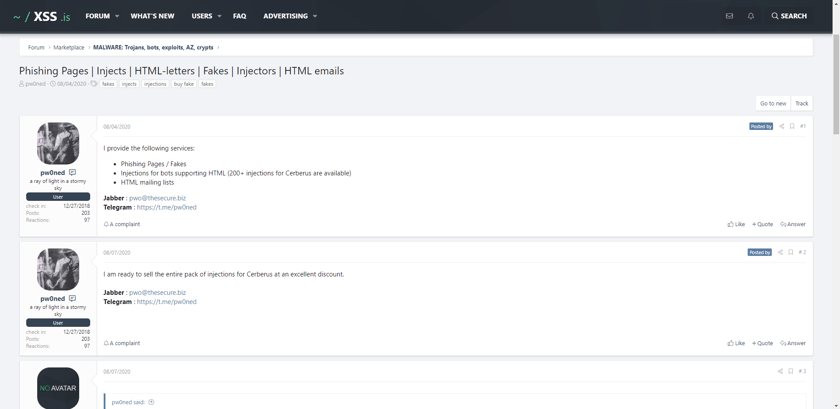Click the XSS.is site logo
The image size is (840, 409).
pos(42,16)
